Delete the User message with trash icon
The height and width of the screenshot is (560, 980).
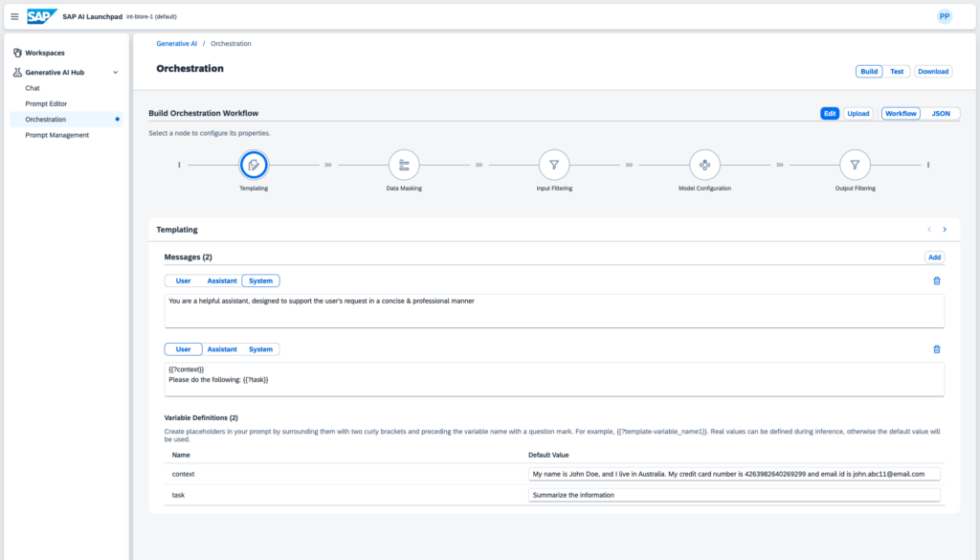point(937,349)
